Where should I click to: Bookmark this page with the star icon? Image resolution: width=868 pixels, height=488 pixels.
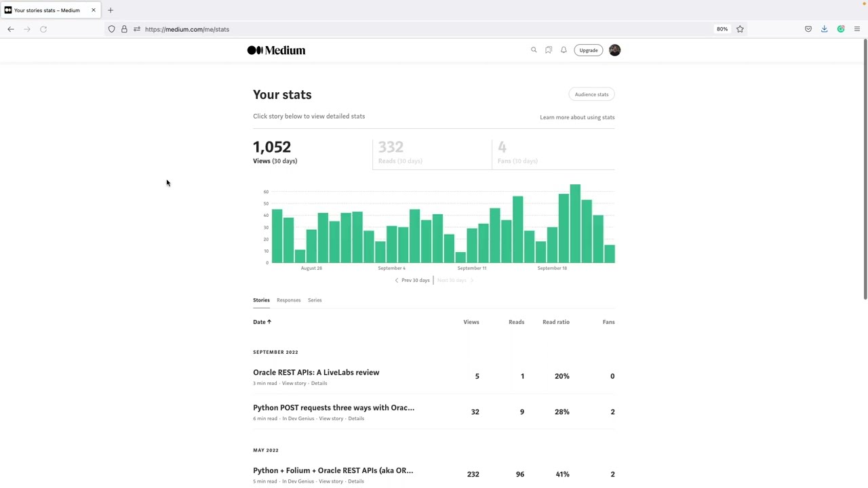(x=740, y=29)
